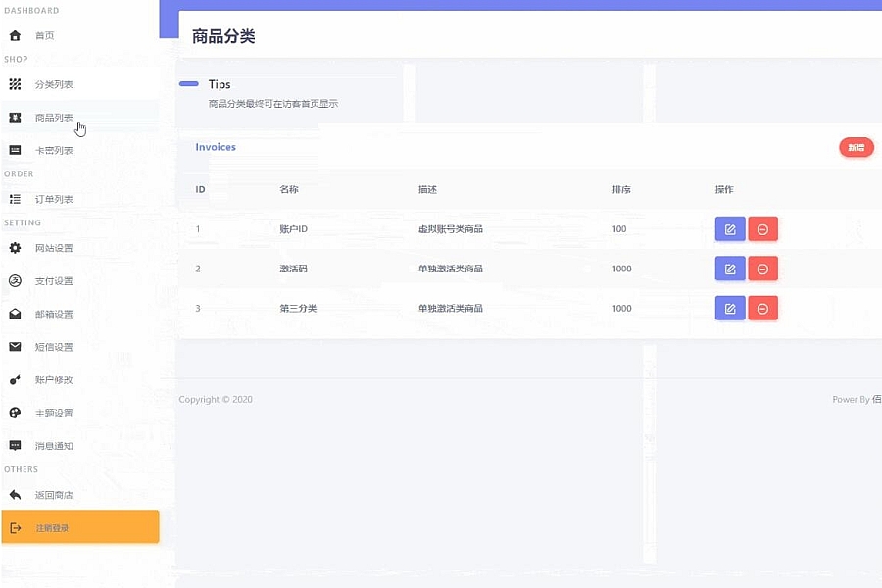The image size is (882, 588).
Task: Edit the 激活码 category row
Action: pos(730,269)
